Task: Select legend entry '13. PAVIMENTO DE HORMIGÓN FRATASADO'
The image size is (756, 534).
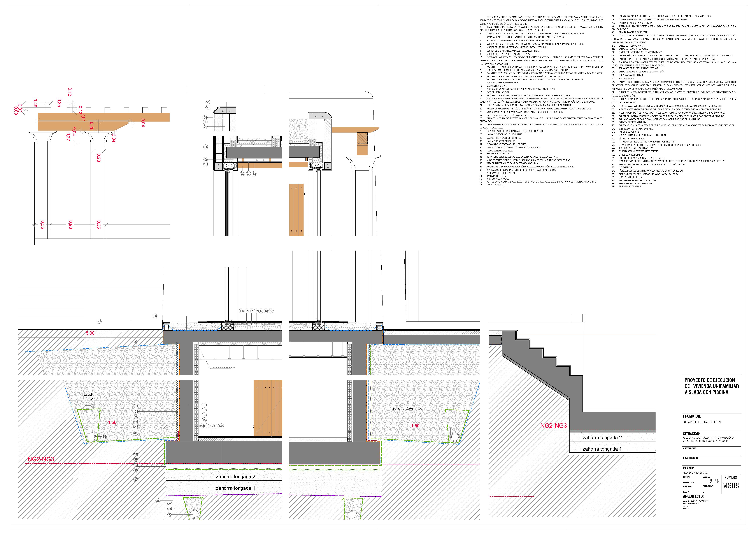Action: point(521,76)
